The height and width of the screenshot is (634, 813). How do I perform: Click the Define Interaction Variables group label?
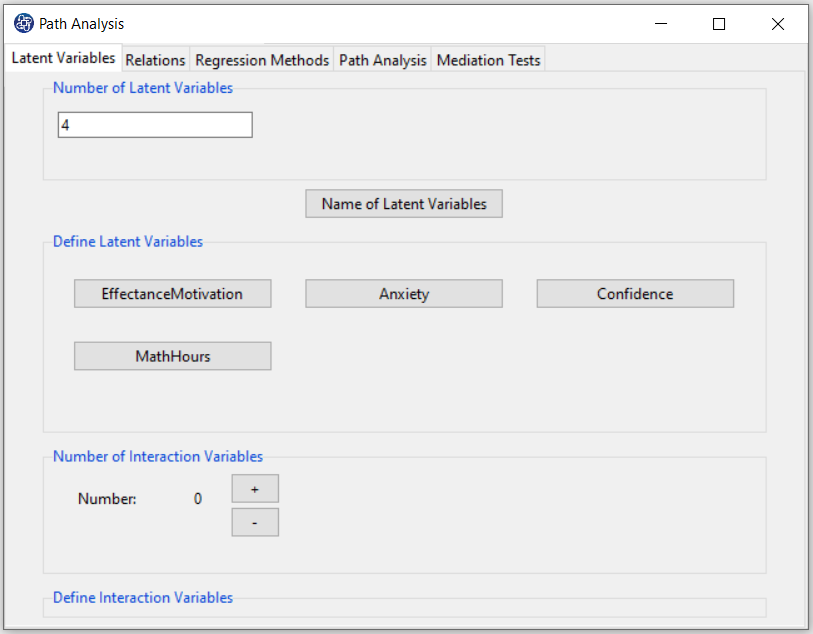143,598
